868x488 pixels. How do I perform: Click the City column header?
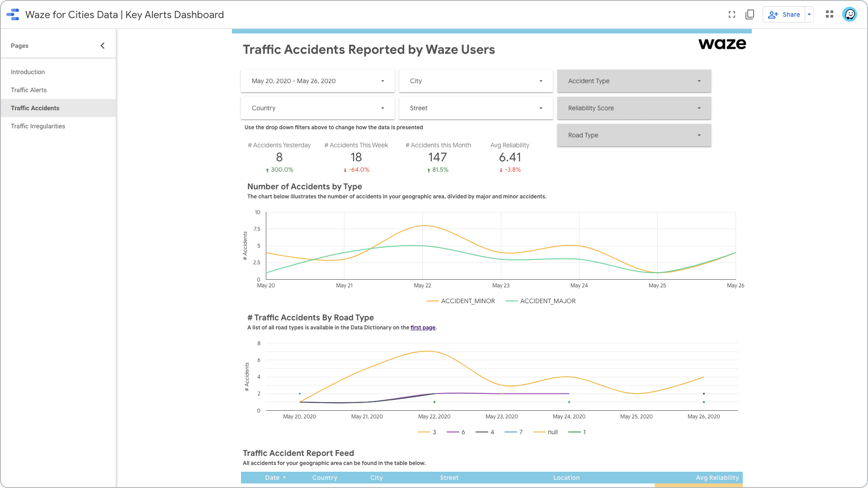(x=376, y=478)
